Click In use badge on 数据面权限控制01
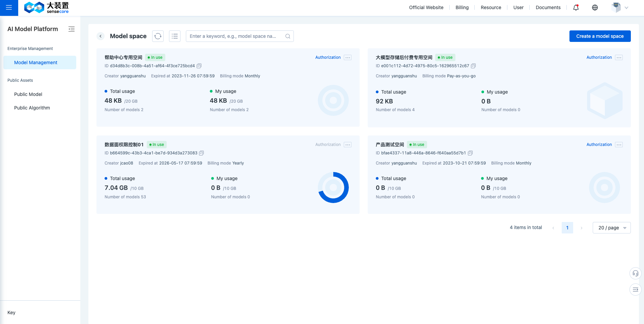This screenshot has height=324, width=644. [157, 145]
